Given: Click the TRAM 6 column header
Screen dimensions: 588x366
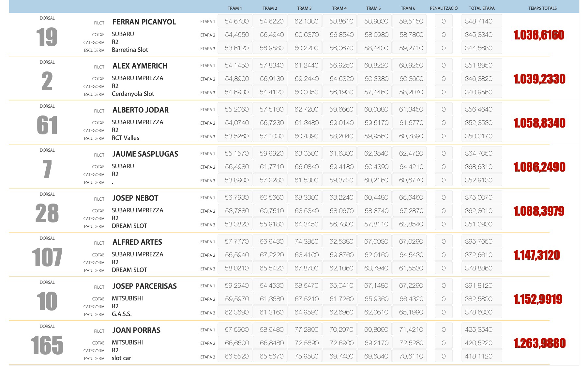Looking at the screenshot, I should tap(408, 8).
